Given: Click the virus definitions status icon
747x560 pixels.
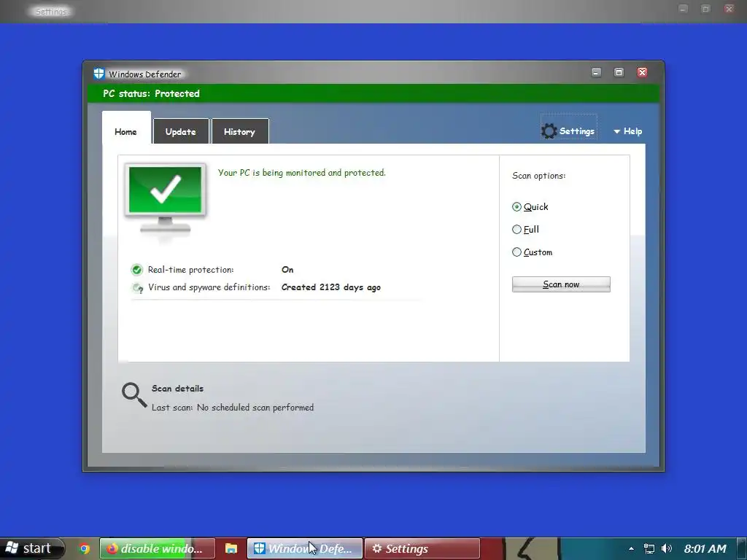Looking at the screenshot, I should [x=138, y=287].
